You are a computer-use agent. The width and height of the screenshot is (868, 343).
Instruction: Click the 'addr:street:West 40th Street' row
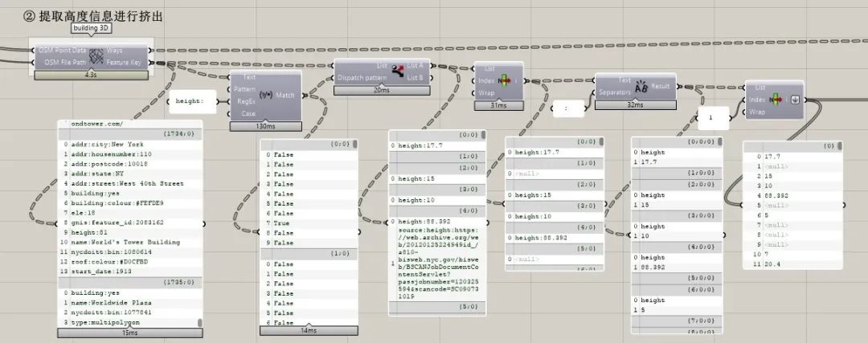click(131, 184)
